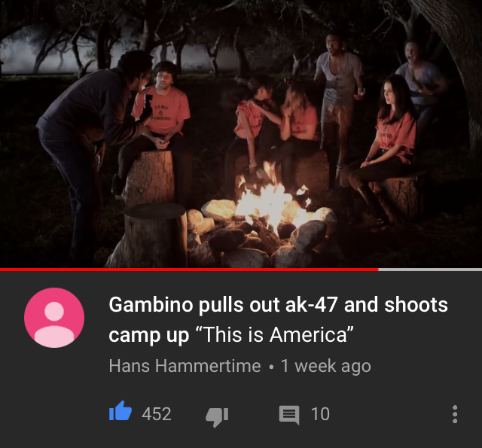Open replies via the speech bubble icon

pos(289,415)
